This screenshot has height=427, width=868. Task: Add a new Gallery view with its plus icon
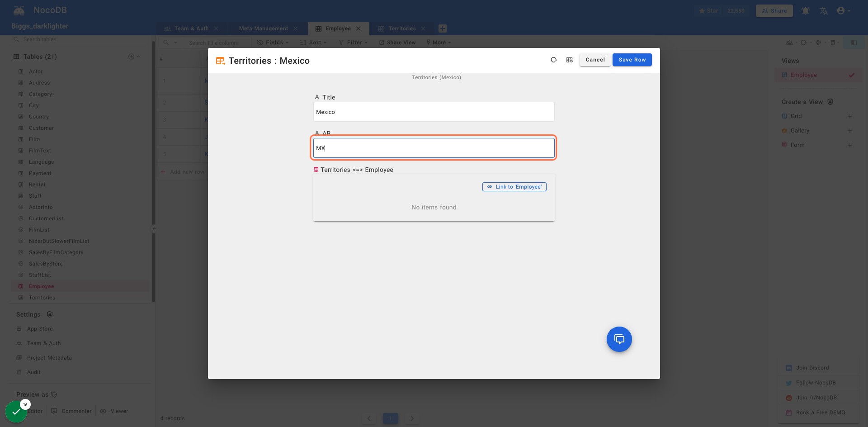pyautogui.click(x=850, y=131)
